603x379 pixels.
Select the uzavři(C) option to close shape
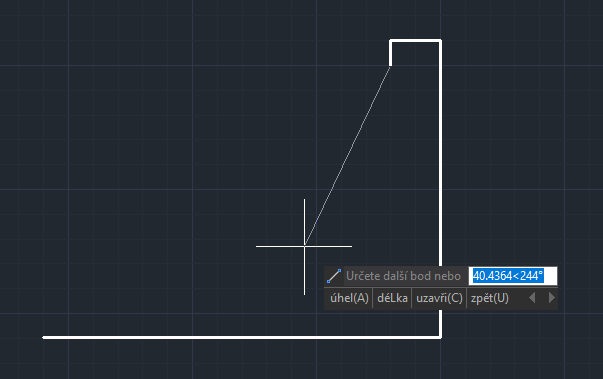point(439,298)
